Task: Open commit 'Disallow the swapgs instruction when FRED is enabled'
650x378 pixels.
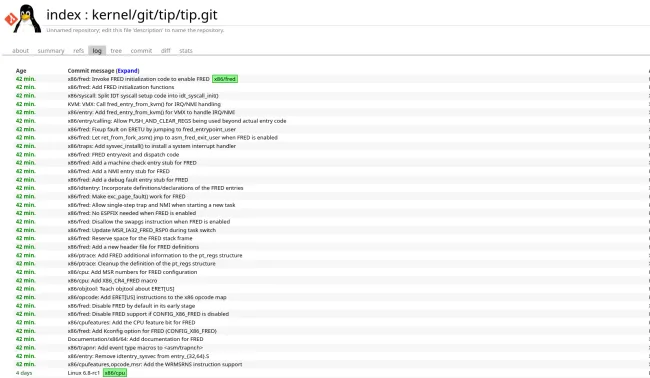Action: (x=149, y=222)
